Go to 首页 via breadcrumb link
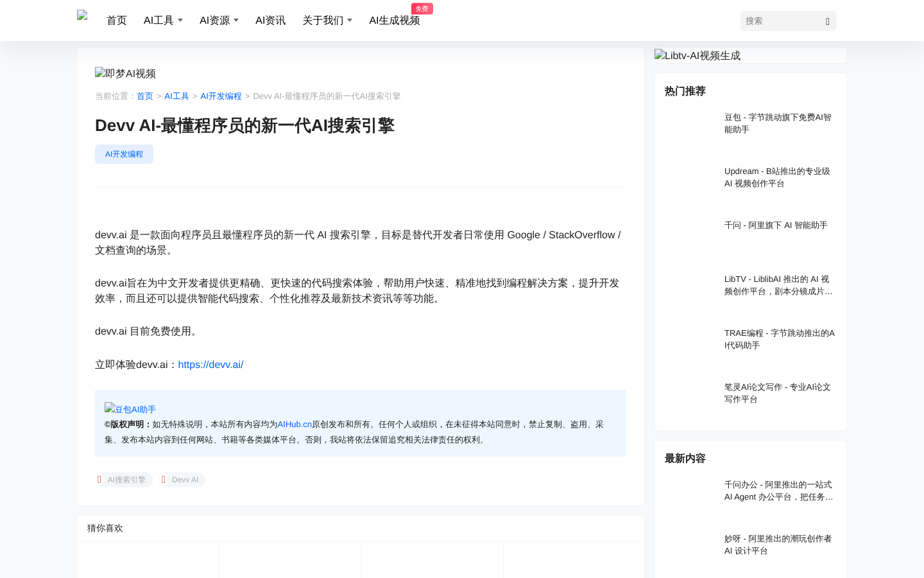924x578 pixels. click(x=145, y=96)
